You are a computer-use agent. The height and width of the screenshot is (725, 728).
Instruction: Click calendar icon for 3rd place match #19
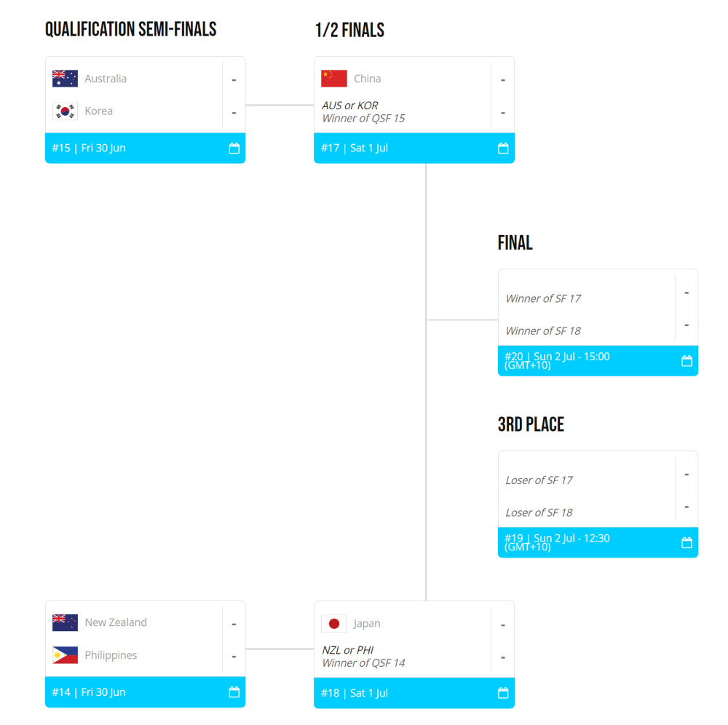(687, 542)
